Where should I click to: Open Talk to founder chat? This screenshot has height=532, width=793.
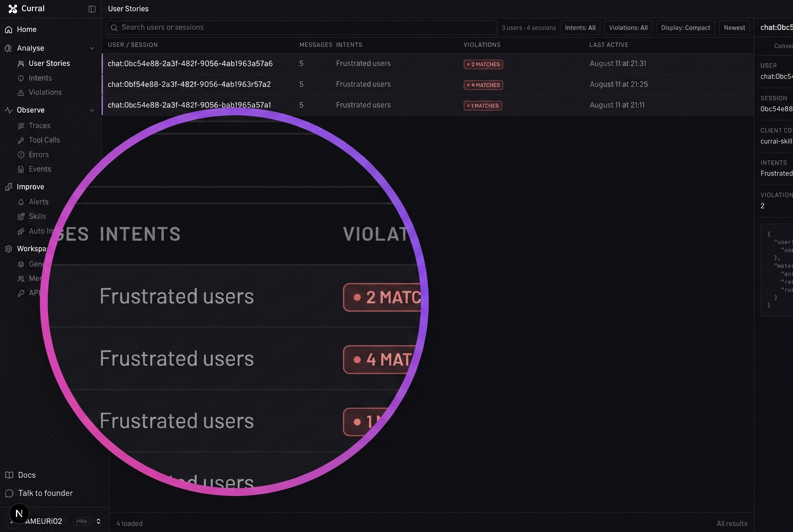click(45, 493)
